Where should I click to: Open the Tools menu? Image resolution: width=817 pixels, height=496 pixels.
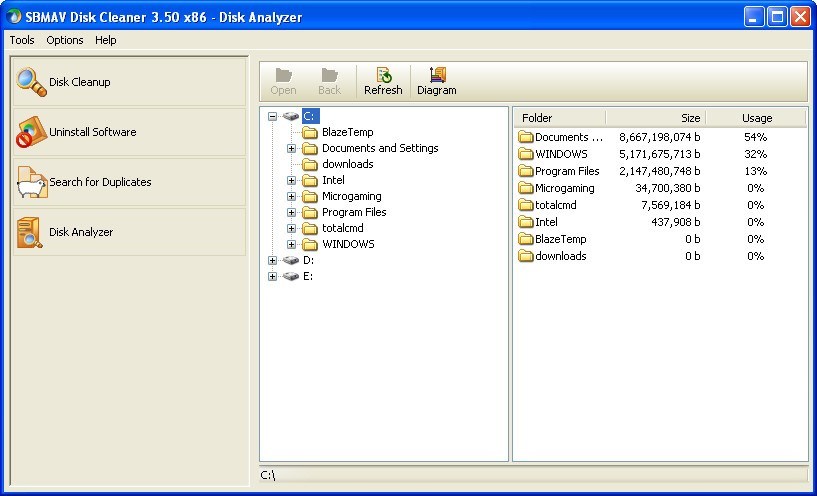click(x=22, y=40)
